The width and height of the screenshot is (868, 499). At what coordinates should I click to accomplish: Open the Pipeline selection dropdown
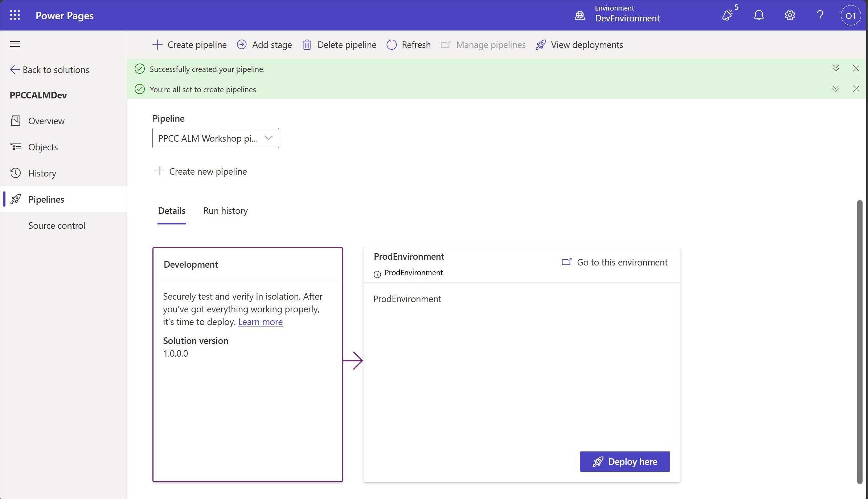(216, 138)
